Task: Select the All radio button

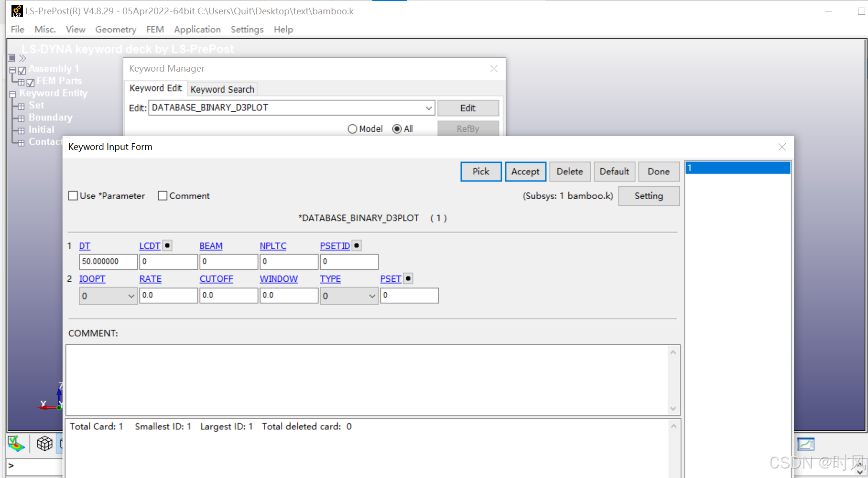Action: 397,129
